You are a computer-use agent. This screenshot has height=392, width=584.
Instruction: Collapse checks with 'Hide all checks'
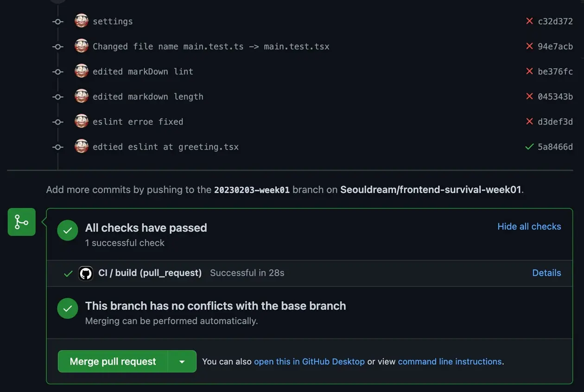529,227
